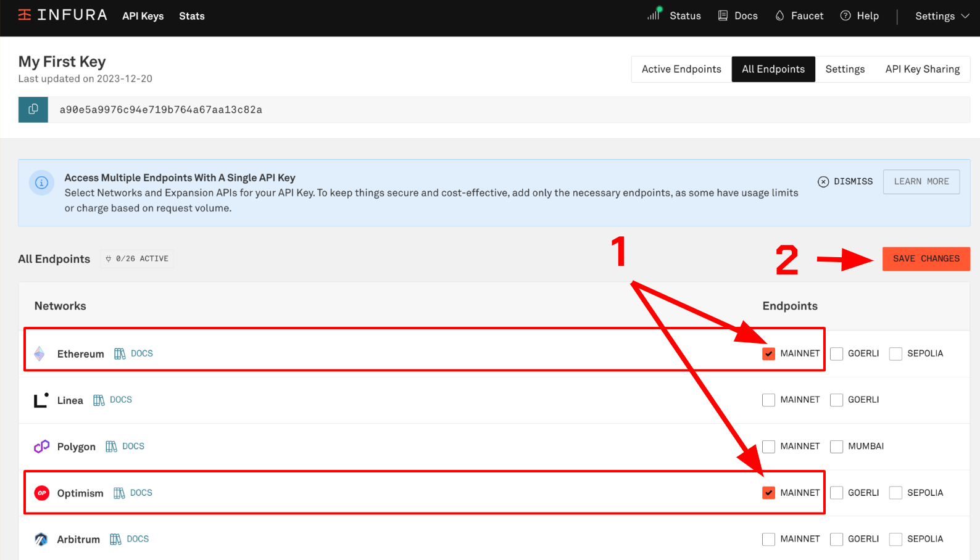Open Linea DOCS link
The image size is (980, 560).
pyautogui.click(x=121, y=400)
